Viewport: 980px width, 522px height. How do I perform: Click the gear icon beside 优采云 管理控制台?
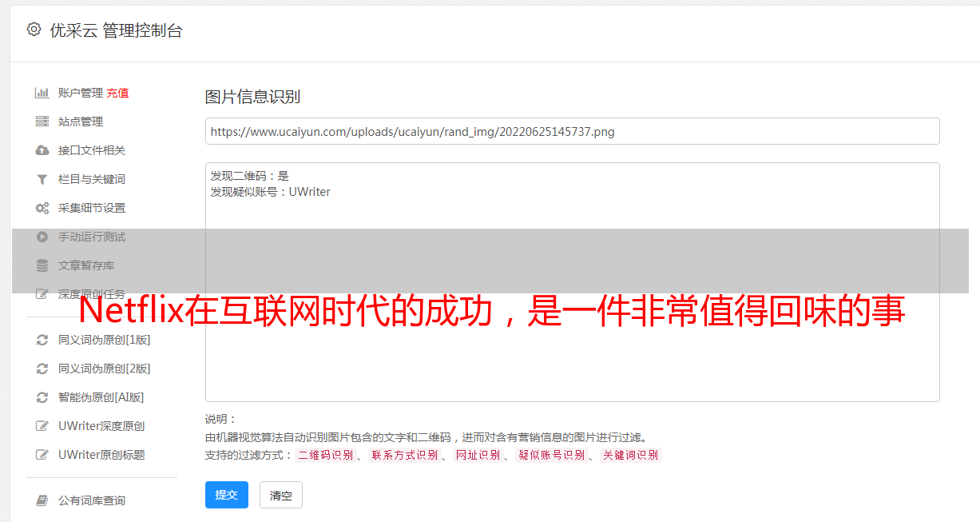point(34,30)
